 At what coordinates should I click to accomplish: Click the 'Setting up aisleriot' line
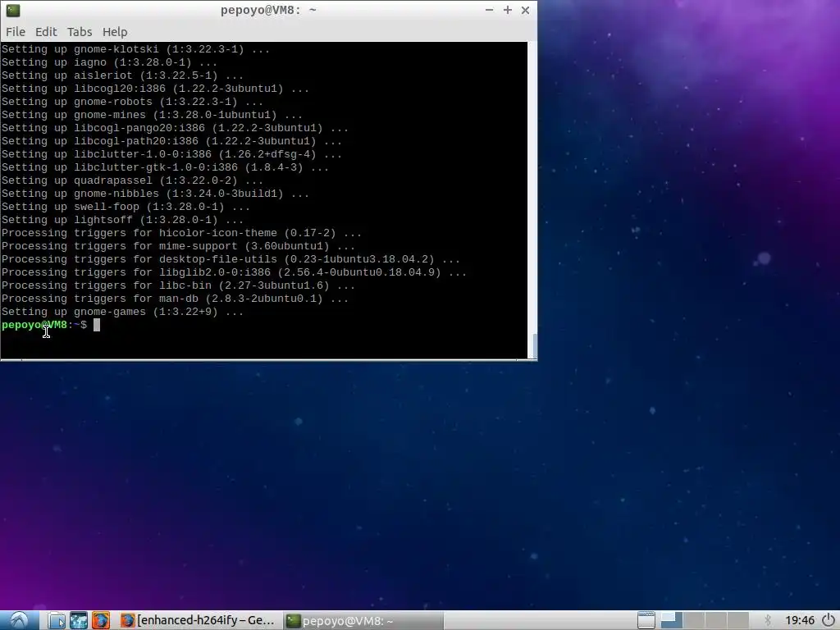point(122,75)
